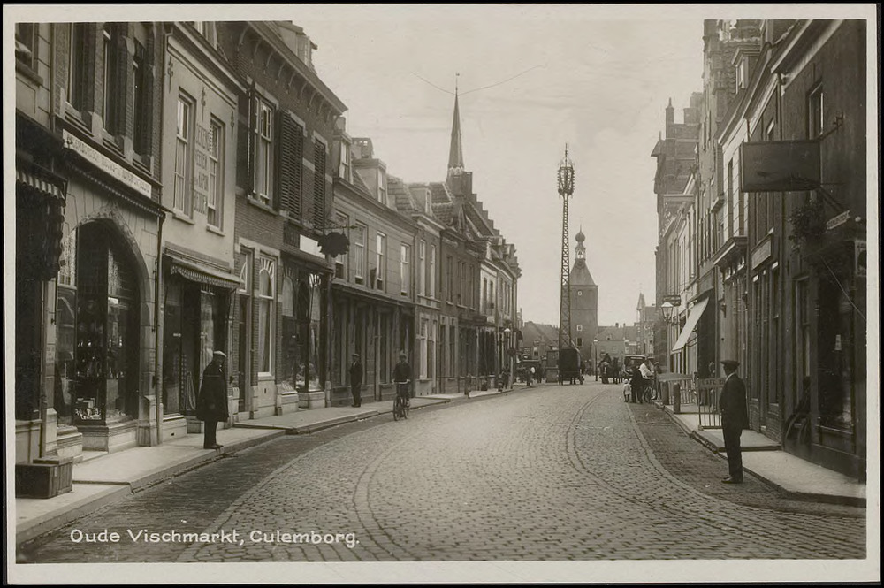Viewport: 884px width, 588px height.
Task: Select the hanging blank signboard on right
Action: [780, 166]
